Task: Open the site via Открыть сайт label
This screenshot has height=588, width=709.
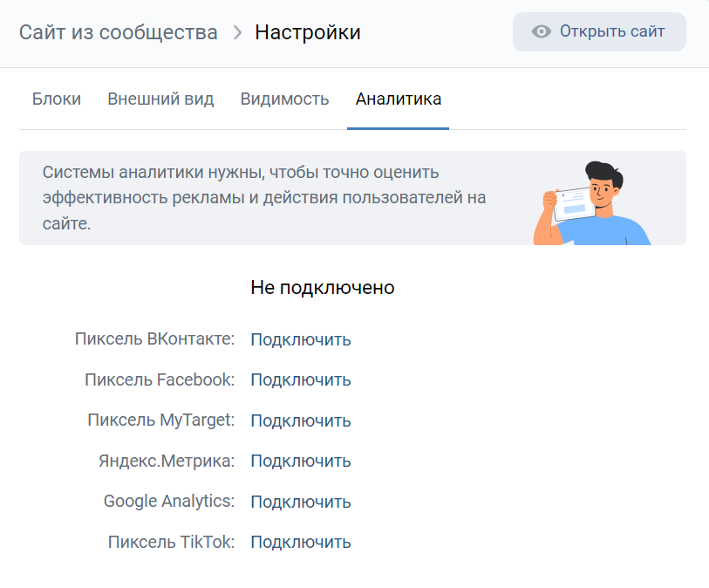Action: pos(612,31)
